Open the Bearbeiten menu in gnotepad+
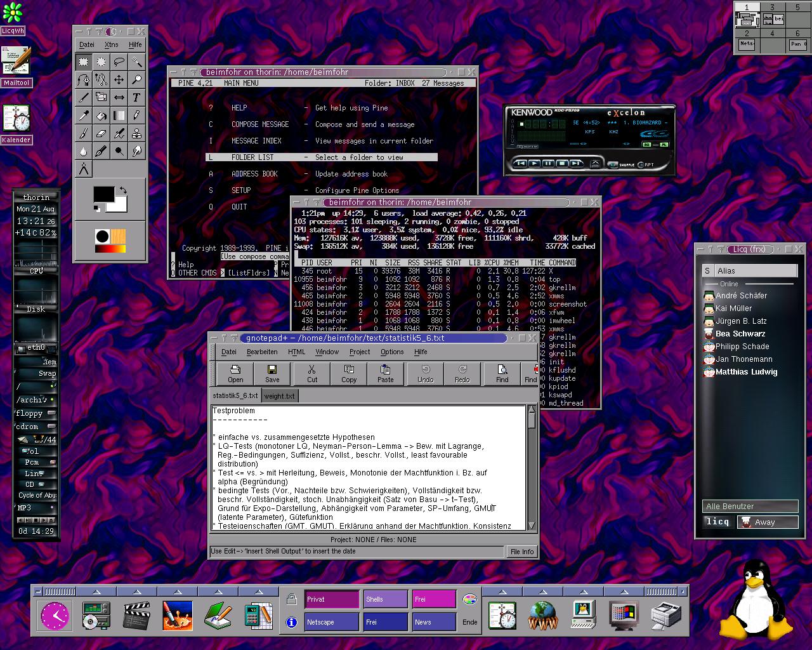Screen dimensions: 812x650 262,352
